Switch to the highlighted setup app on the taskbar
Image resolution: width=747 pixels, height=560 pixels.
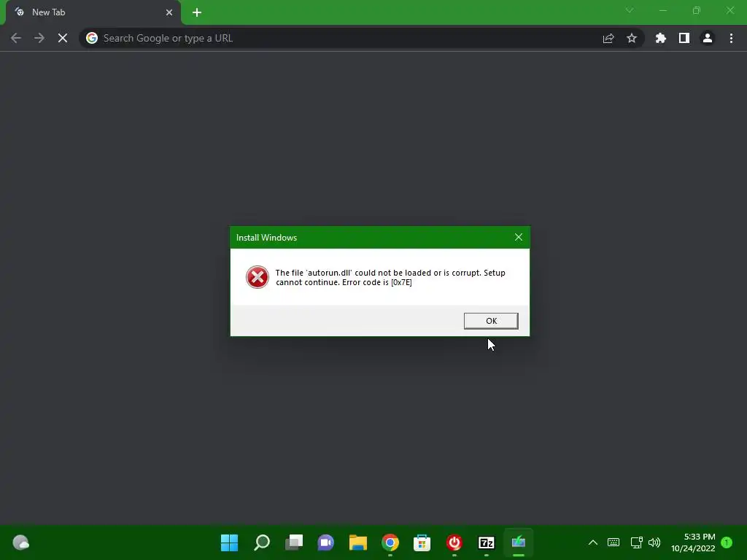(519, 542)
